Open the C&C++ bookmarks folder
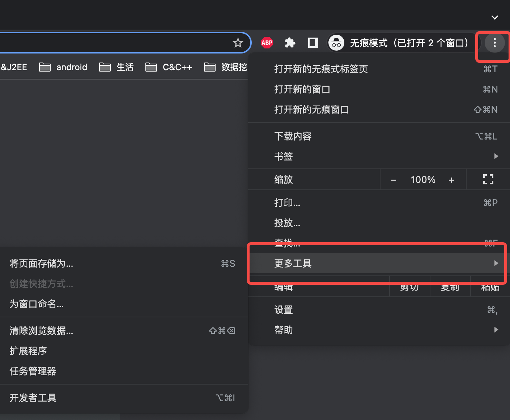The width and height of the screenshot is (510, 420). coord(169,67)
